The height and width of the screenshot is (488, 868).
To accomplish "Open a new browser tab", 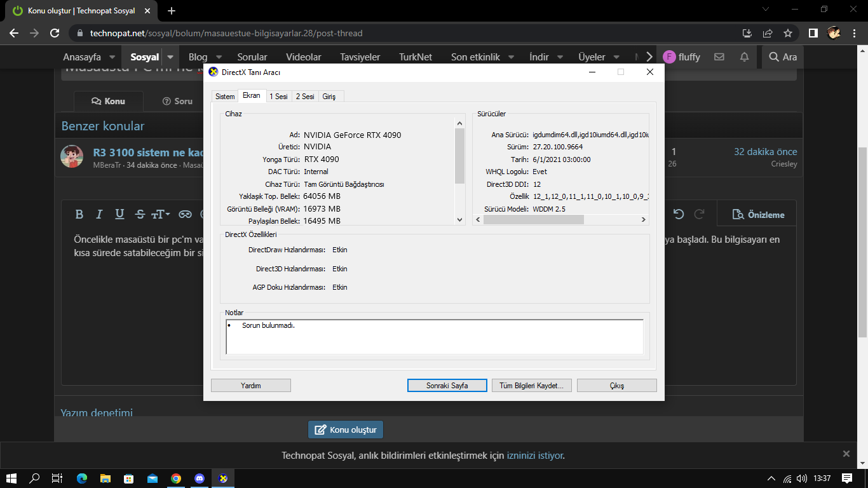I will pyautogui.click(x=172, y=11).
